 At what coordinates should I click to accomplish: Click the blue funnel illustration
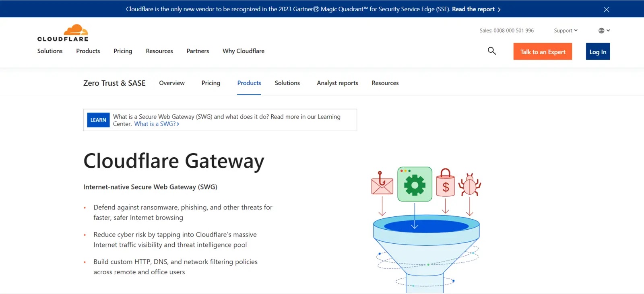[x=426, y=245]
